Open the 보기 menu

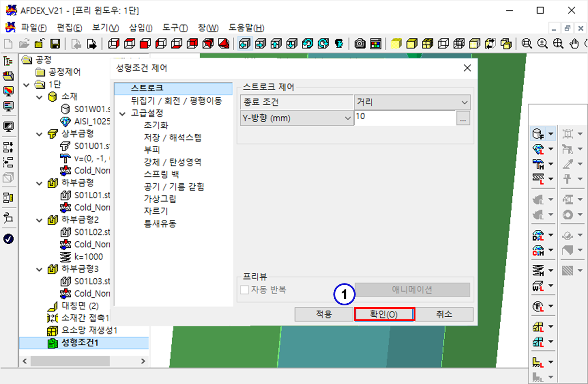point(105,28)
